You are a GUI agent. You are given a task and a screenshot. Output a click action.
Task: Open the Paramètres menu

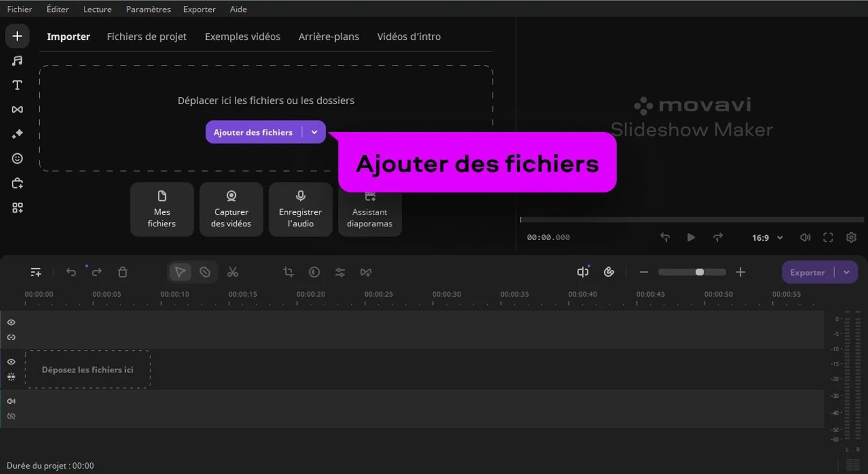point(148,9)
